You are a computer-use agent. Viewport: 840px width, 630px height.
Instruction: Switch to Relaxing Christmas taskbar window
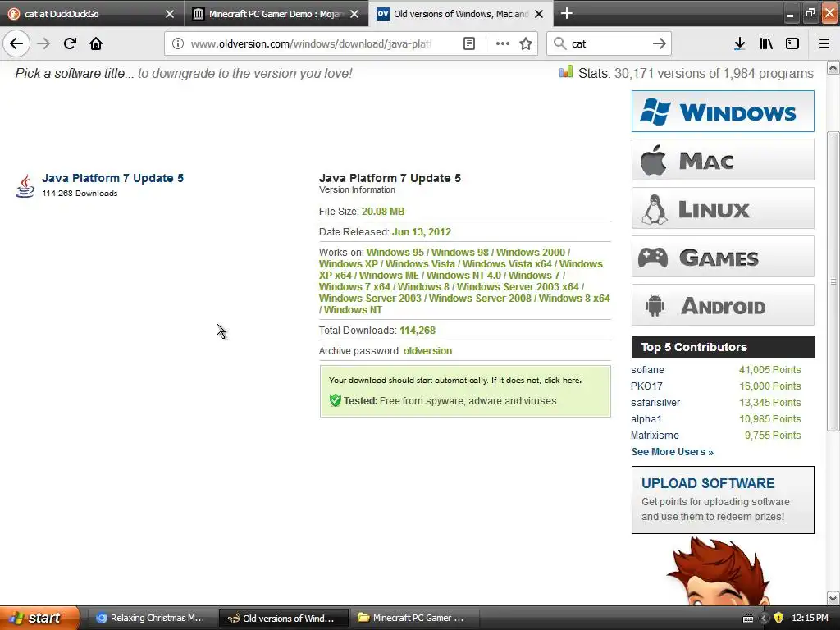(151, 618)
